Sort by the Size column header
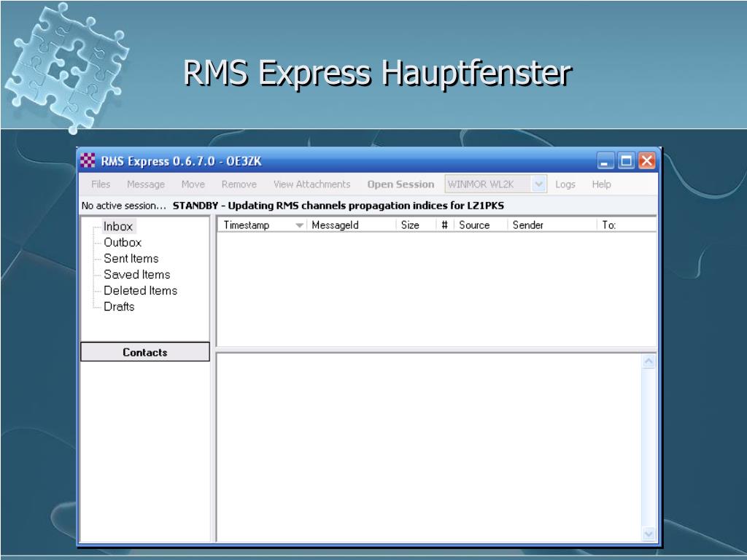 (416, 225)
